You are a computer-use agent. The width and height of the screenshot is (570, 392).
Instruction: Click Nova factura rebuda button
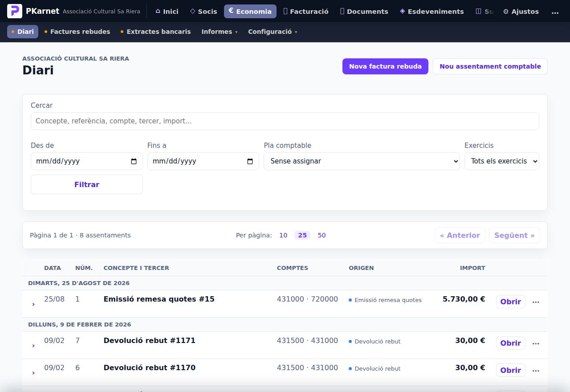point(385,66)
